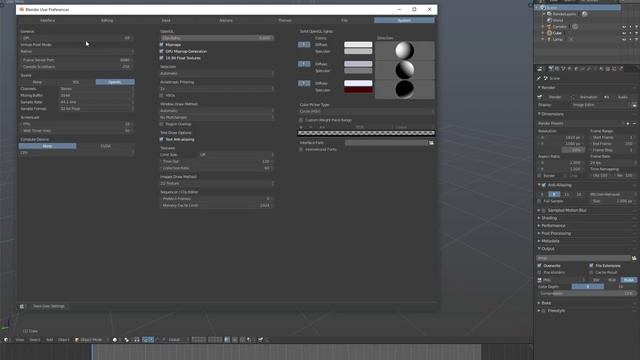640x360 pixels.
Task: Open the texture Limit Size dropdown
Action: [x=236, y=155]
